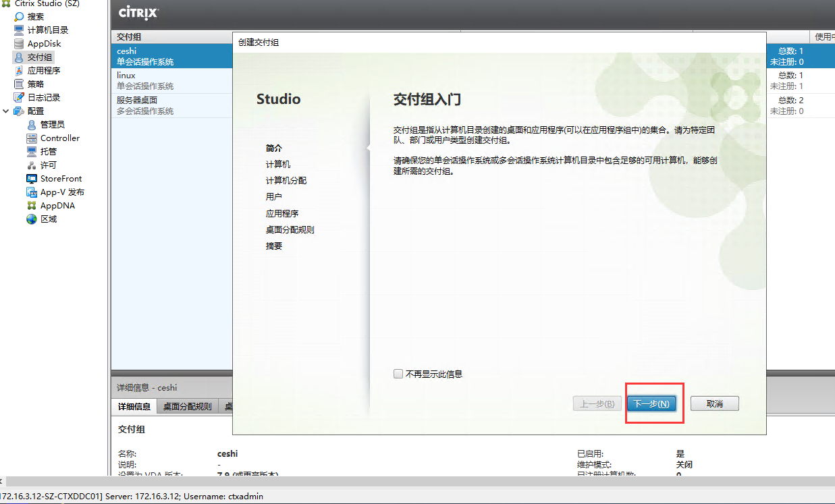Click the 取消 button in the wizard
Image resolution: width=835 pixels, height=504 pixels.
[x=714, y=403]
